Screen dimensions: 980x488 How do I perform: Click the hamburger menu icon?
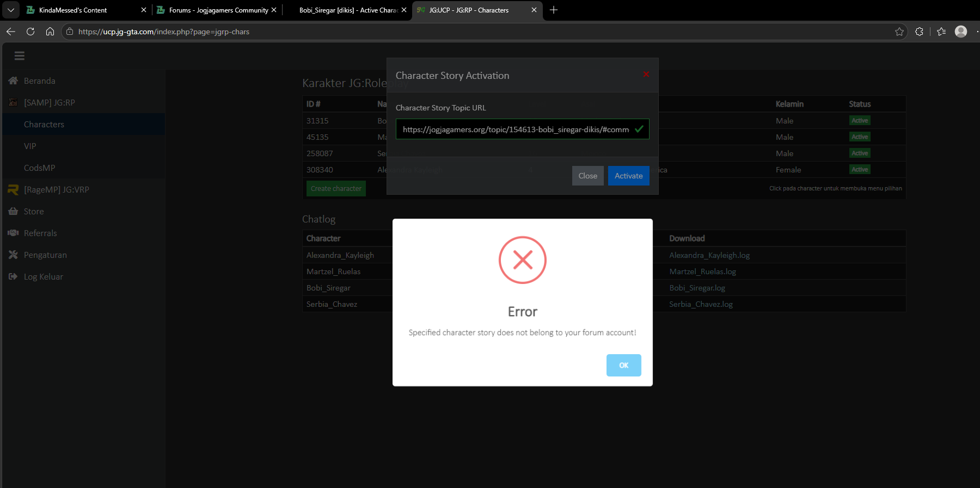click(20, 55)
